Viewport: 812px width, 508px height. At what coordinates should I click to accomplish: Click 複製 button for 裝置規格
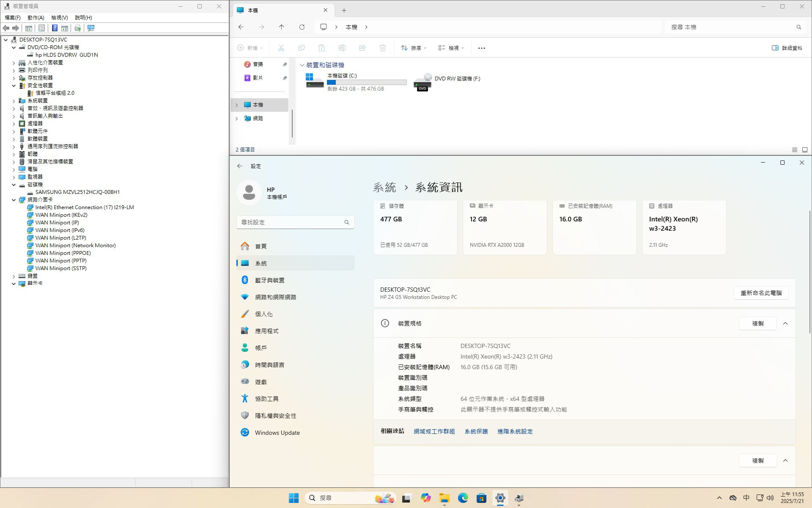point(757,323)
